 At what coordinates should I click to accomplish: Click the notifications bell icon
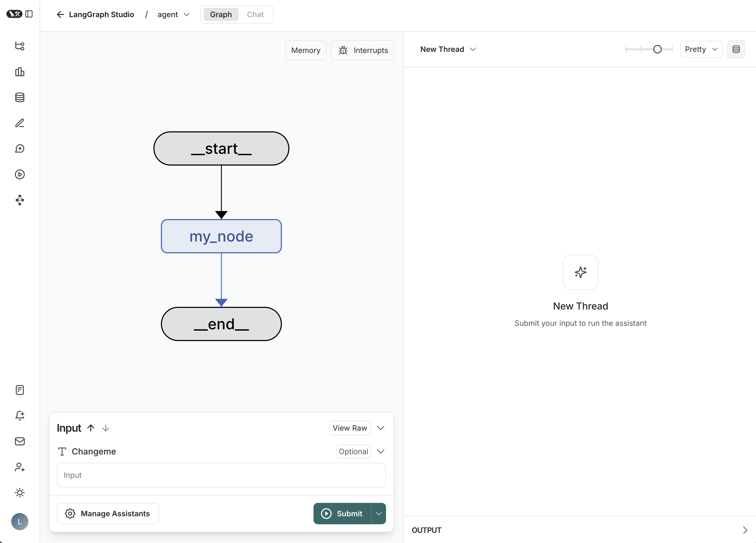point(20,415)
